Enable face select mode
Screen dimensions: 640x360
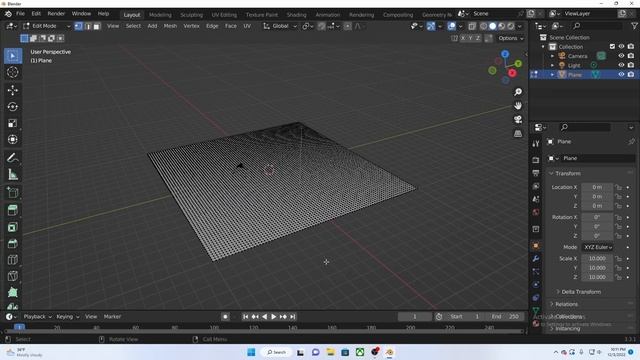coord(97,26)
